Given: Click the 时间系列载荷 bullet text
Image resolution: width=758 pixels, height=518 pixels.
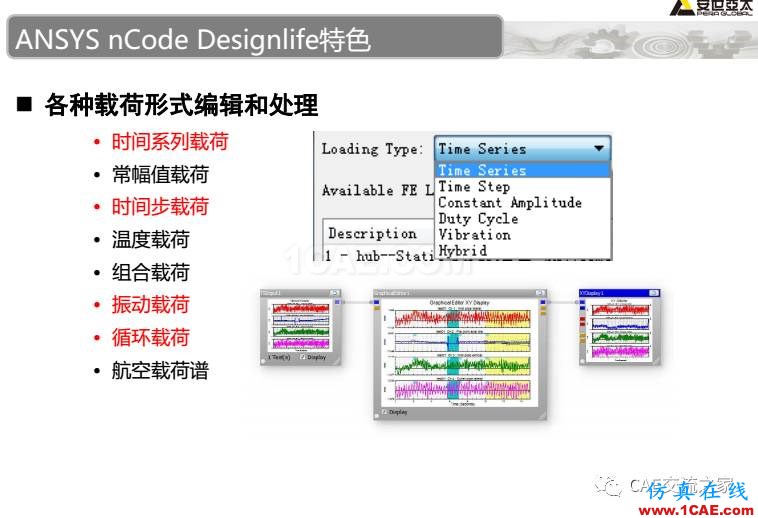Looking at the screenshot, I should [170, 142].
